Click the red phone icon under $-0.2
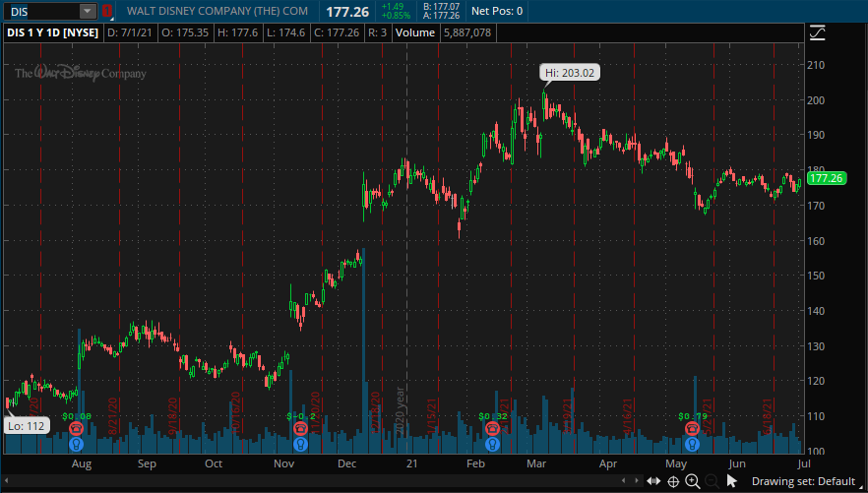The image size is (868, 493). 300,428
